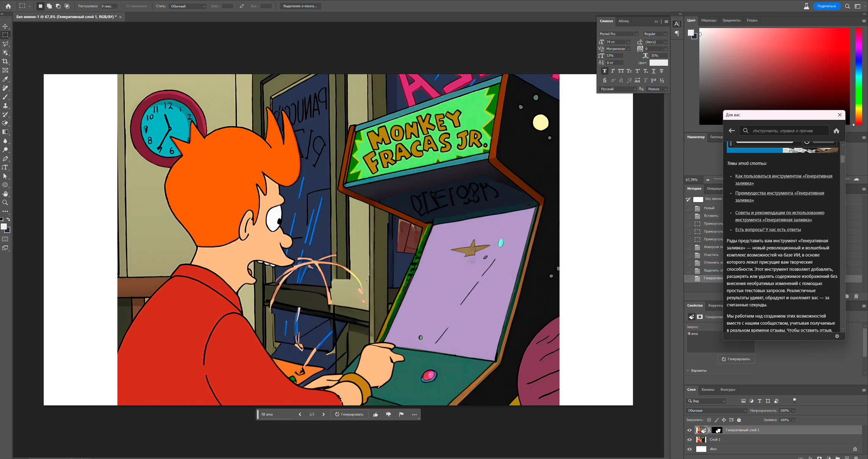Click the search field Инструменты, справка и прочее

click(x=784, y=131)
